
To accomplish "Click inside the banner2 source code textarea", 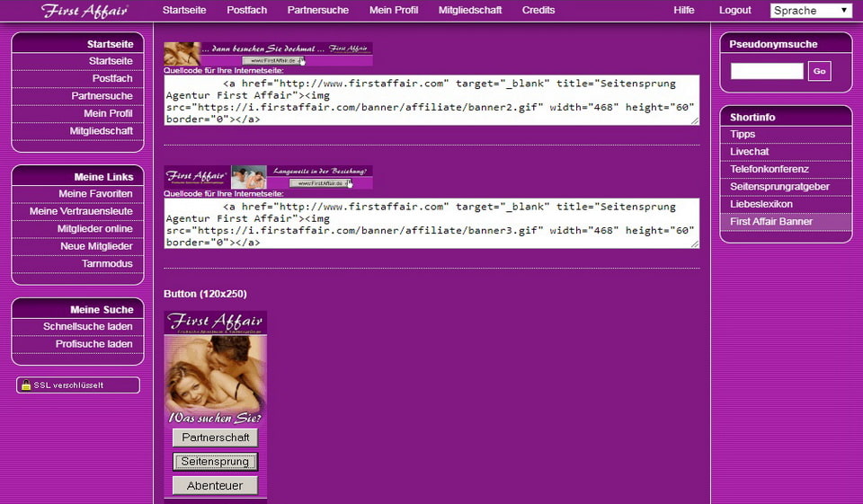I will click(x=431, y=101).
